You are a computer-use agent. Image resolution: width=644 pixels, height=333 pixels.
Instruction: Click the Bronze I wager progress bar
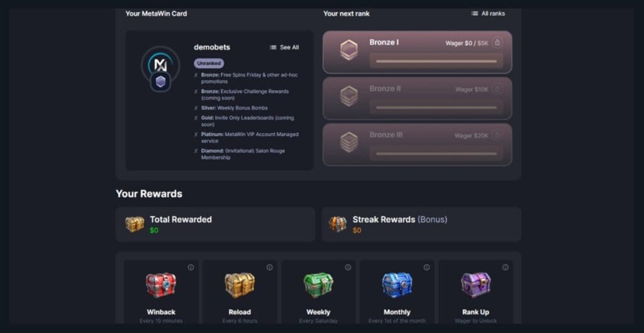[x=436, y=61]
